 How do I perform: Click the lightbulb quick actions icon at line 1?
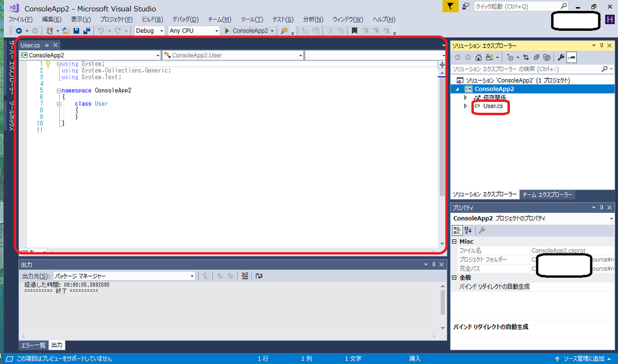[48, 64]
